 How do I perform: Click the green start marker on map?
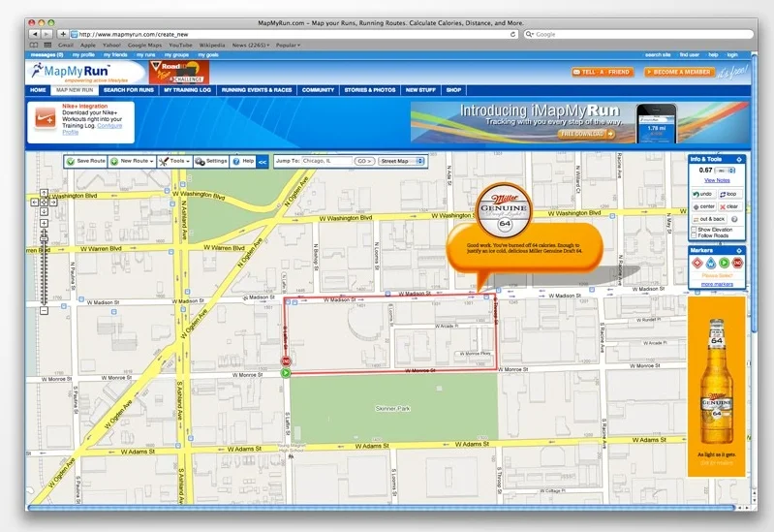point(286,373)
